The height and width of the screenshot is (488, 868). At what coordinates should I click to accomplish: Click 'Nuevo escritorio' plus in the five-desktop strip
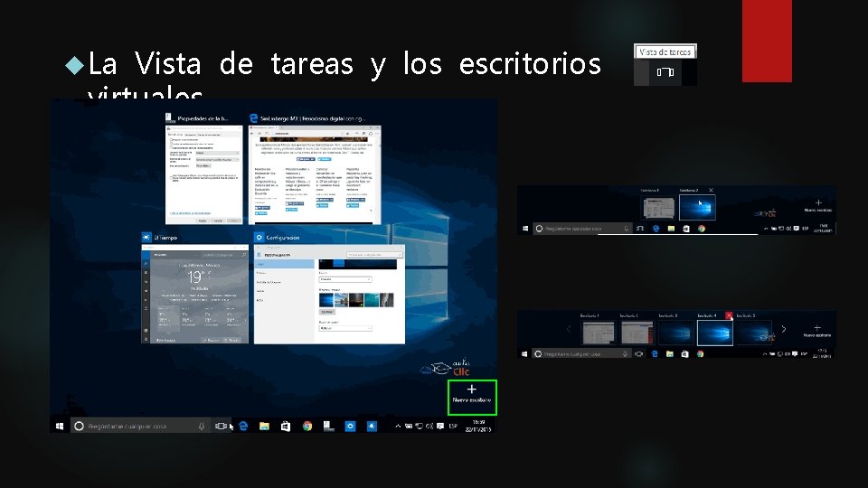coord(817,327)
